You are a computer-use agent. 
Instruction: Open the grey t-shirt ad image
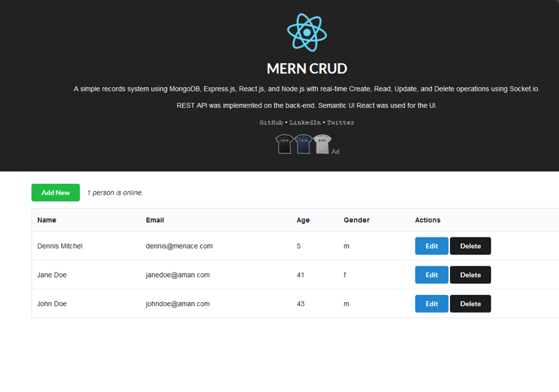tap(322, 144)
